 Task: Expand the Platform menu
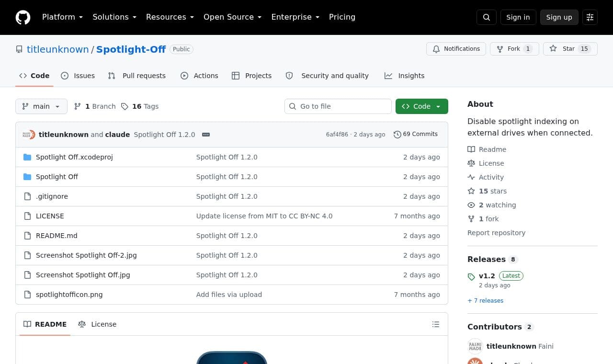click(x=62, y=17)
